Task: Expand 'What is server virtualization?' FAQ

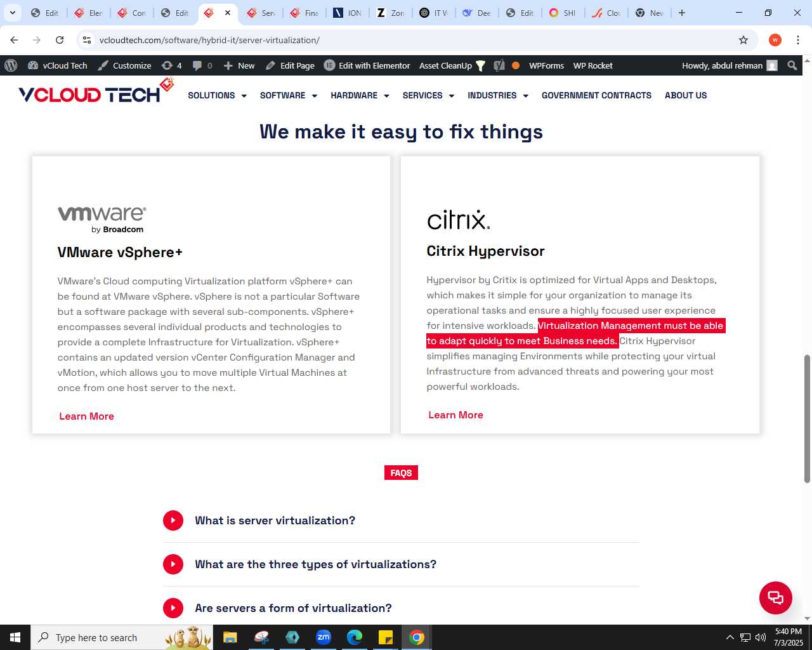Action: tap(401, 521)
